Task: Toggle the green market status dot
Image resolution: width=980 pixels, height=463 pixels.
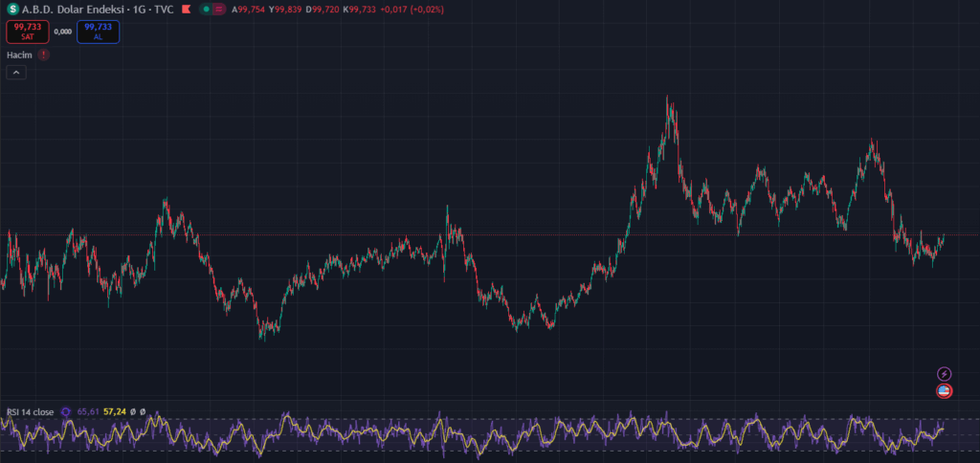Action: click(x=206, y=9)
